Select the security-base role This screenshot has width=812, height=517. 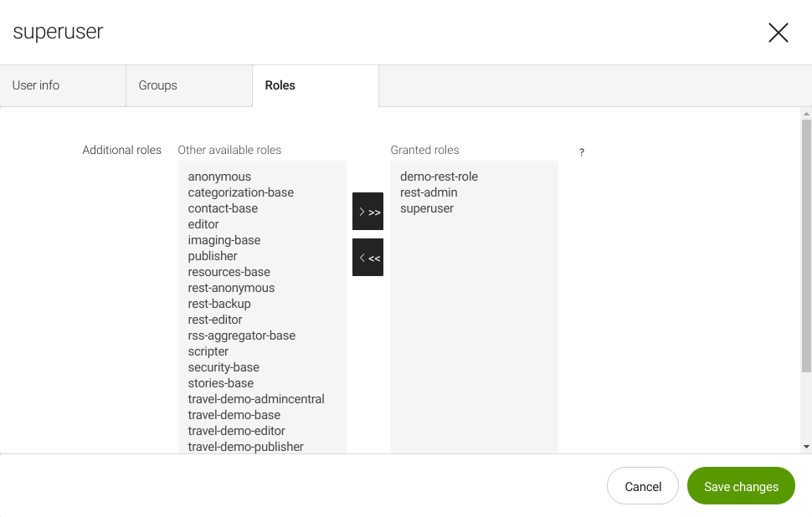[x=223, y=367]
